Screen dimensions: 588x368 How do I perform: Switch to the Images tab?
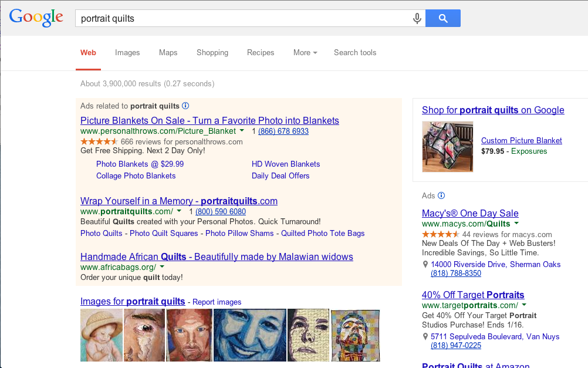coord(127,53)
